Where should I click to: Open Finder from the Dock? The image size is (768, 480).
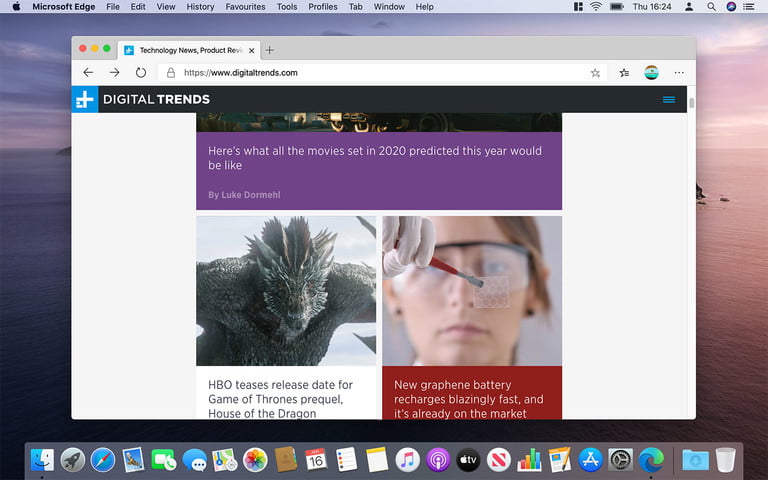tap(42, 460)
